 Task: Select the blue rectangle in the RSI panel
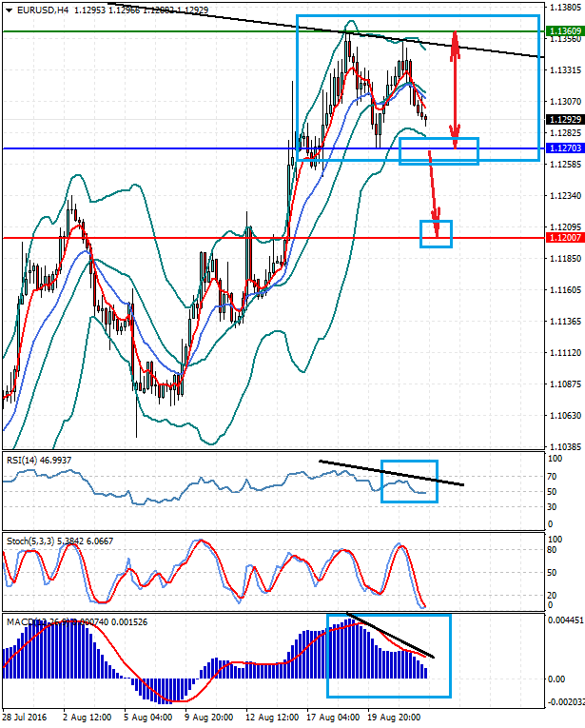tap(409, 482)
